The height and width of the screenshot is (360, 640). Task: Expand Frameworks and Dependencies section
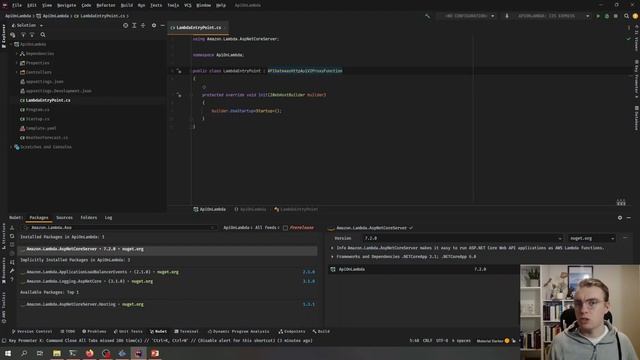pos(332,257)
